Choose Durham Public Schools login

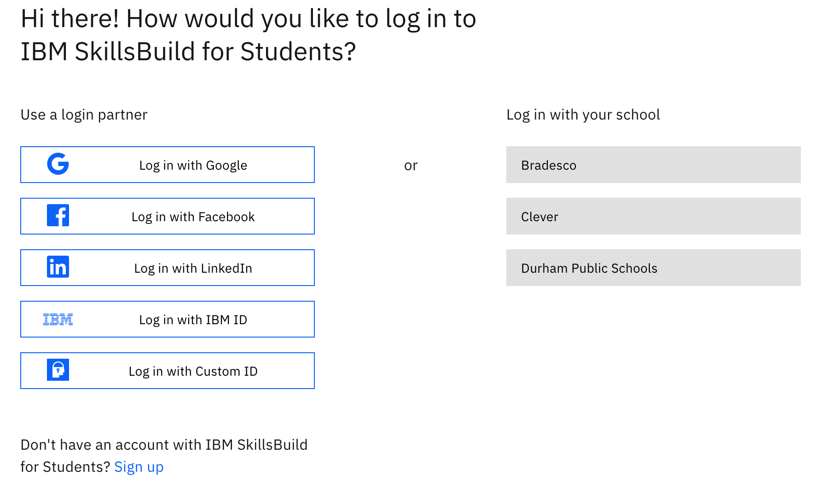(654, 268)
